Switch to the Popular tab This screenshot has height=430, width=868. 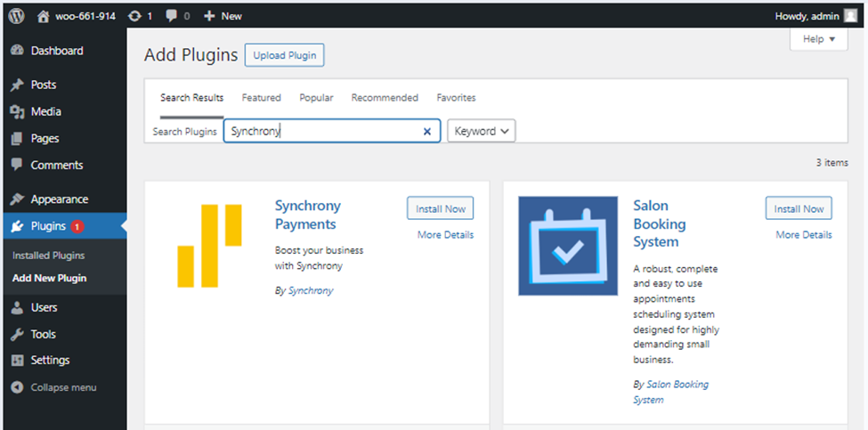click(x=316, y=98)
